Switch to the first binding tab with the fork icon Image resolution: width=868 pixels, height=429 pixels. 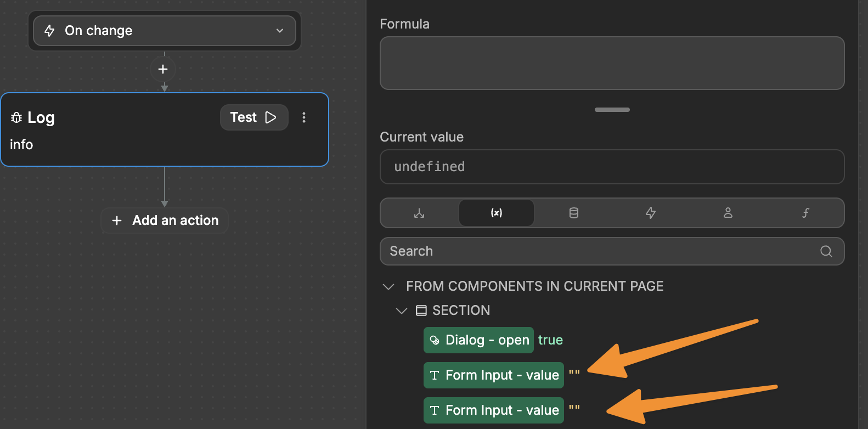point(419,213)
